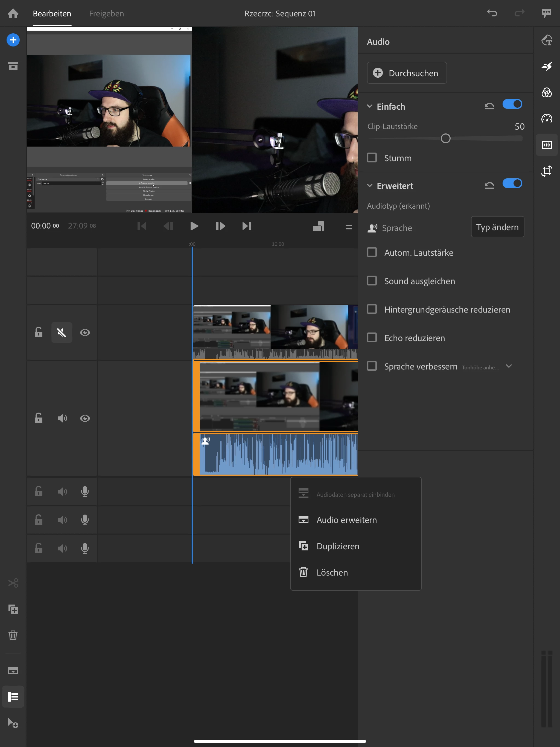Switch to the Freigeben tab
The width and height of the screenshot is (560, 747).
(106, 13)
